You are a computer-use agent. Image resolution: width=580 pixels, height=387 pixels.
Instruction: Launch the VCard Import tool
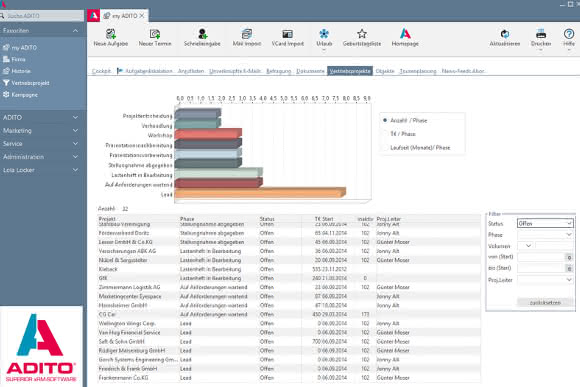coord(287,37)
